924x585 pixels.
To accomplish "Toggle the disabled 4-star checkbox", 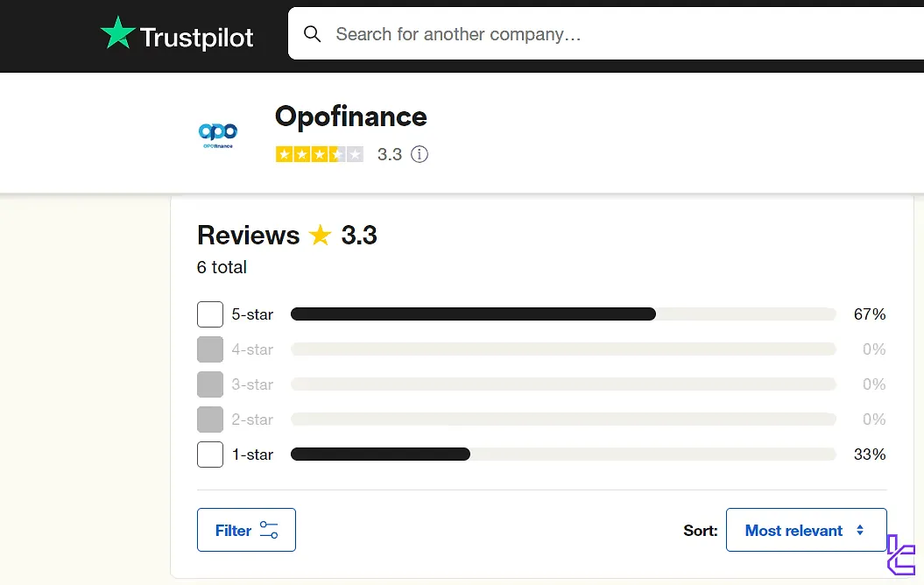I will coord(210,349).
